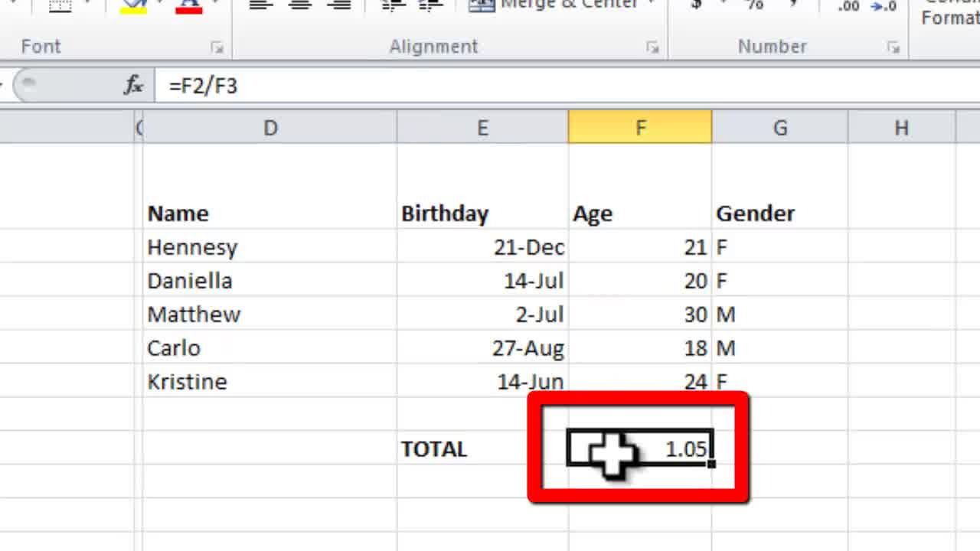Select the 27-Aug birthday cell
980x551 pixels.
(x=482, y=347)
